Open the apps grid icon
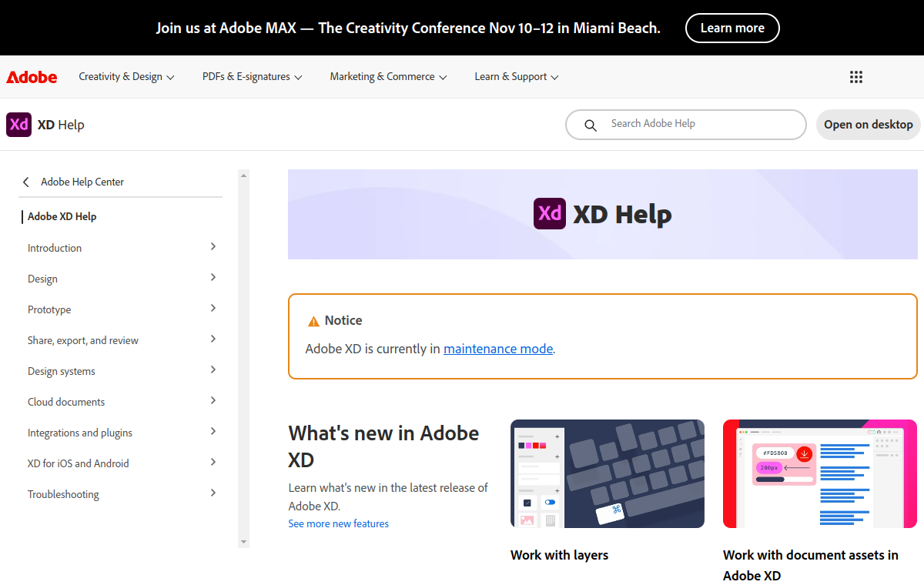Viewport: 924px width, 585px height. point(856,77)
